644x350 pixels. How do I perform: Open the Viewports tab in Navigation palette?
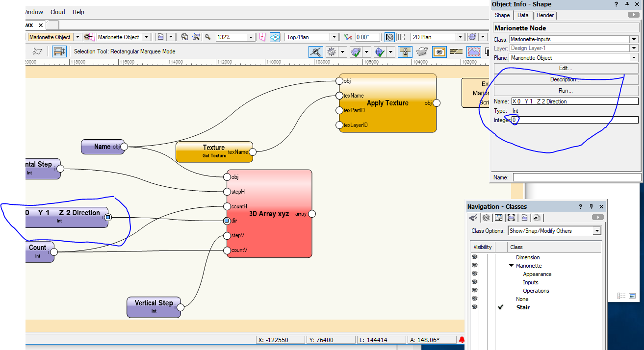tap(511, 218)
